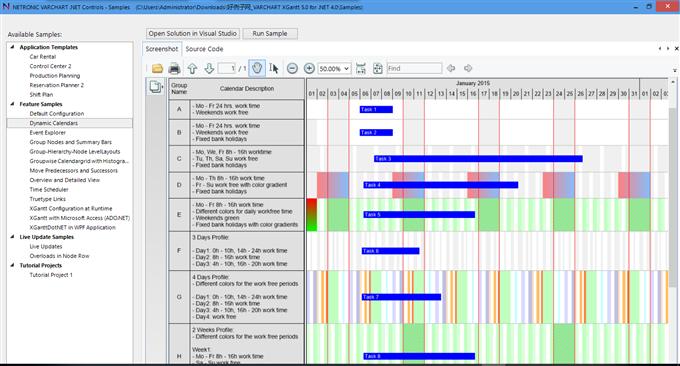Click the zoom in plus icon
This screenshot has width=680, height=366.
(x=309, y=69)
